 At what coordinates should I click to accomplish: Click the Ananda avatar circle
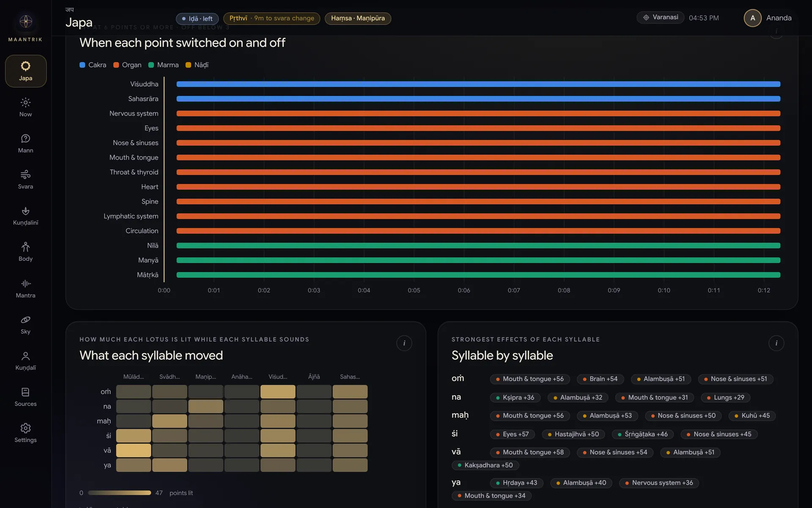tap(753, 18)
